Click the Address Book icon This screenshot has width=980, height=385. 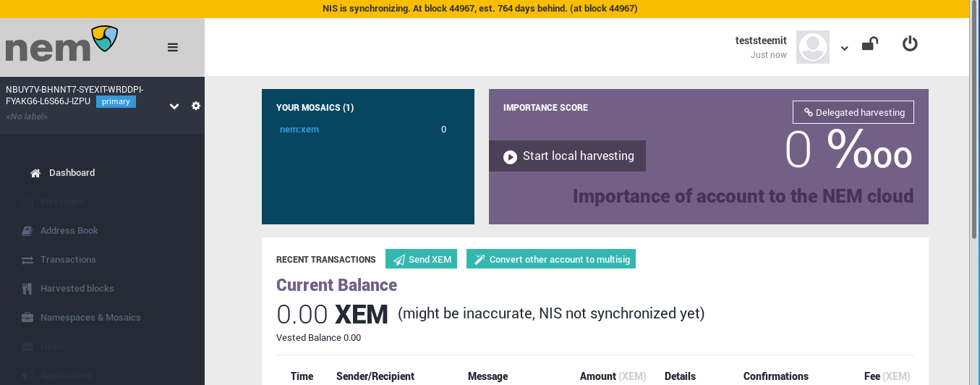tap(27, 231)
